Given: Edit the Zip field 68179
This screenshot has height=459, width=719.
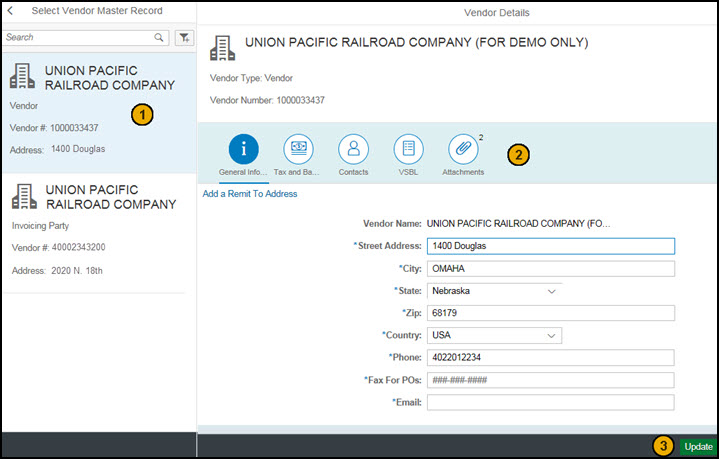Looking at the screenshot, I should point(551,313).
